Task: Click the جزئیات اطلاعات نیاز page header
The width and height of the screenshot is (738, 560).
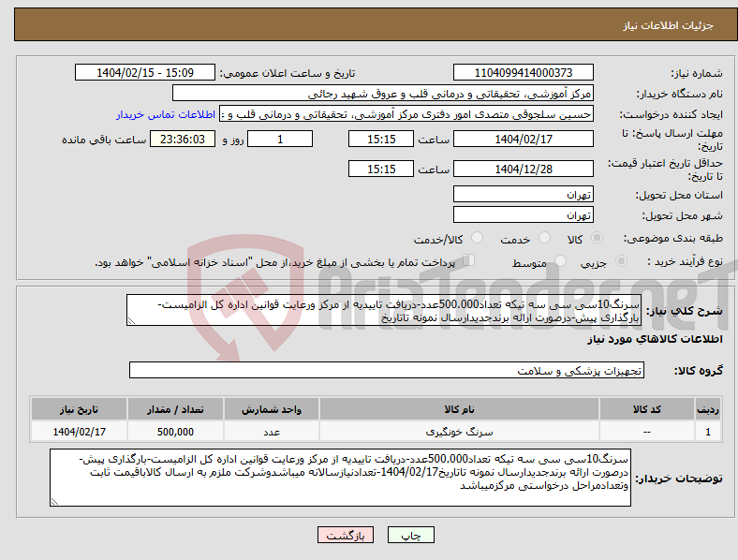Action: tap(668, 25)
